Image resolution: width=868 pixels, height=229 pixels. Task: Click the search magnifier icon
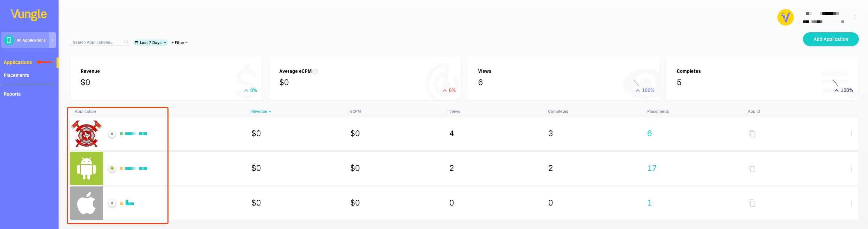(x=126, y=42)
